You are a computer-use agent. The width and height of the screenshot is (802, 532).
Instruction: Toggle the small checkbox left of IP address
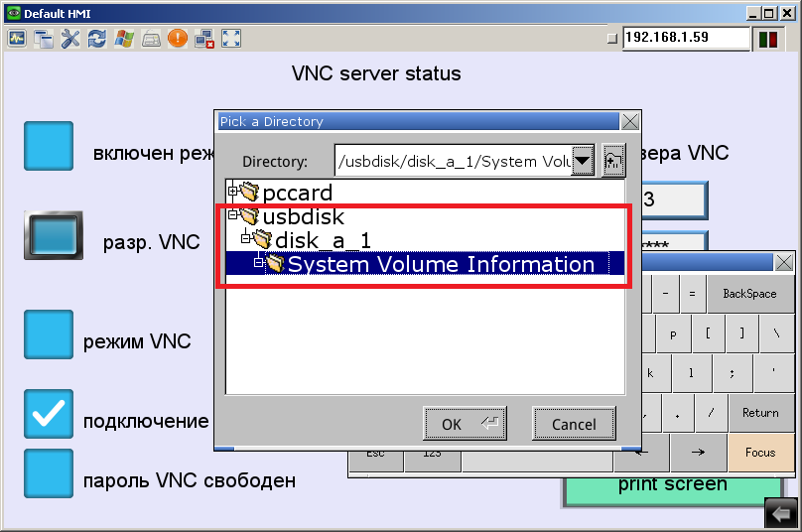click(612, 38)
